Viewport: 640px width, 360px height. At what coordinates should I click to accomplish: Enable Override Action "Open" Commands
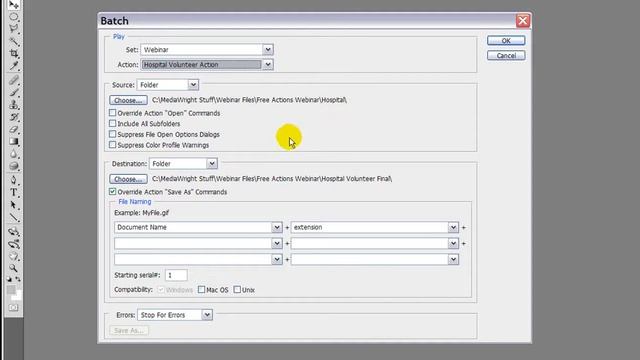point(113,113)
